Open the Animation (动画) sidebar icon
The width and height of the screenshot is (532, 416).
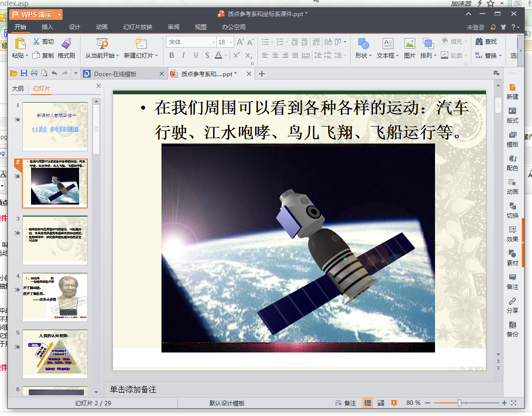tap(512, 182)
